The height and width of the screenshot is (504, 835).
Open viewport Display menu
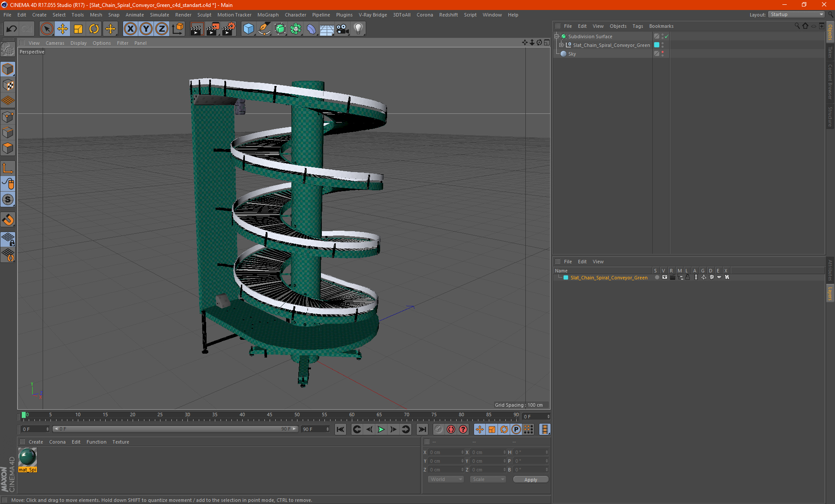coord(78,43)
